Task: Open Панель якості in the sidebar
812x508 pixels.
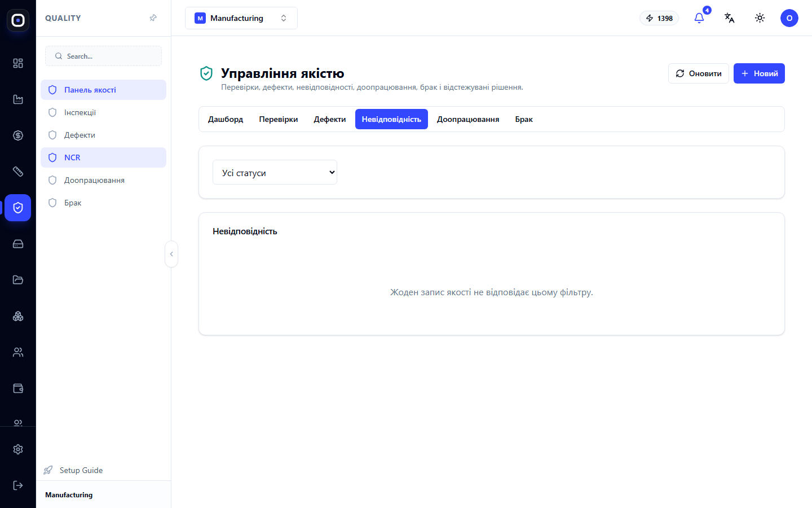Action: 103,90
